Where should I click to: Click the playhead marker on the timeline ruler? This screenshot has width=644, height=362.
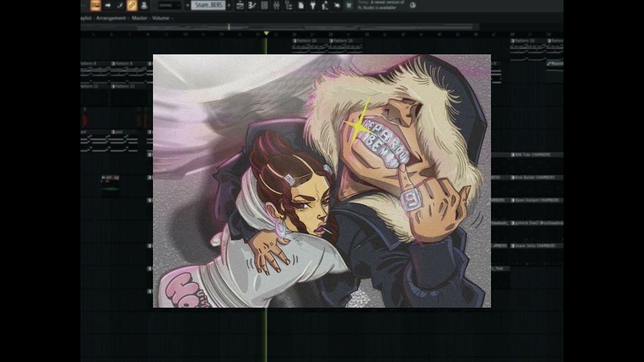point(266,33)
